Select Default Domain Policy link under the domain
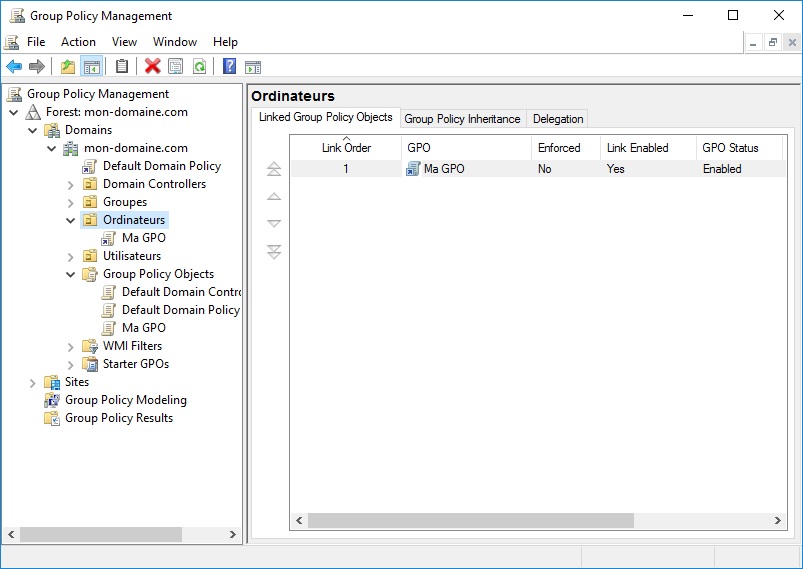Viewport: 803px width, 569px height. (162, 166)
